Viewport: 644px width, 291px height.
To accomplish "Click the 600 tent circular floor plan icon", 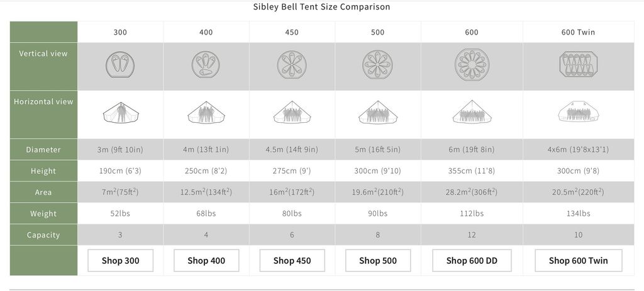I will point(472,65).
